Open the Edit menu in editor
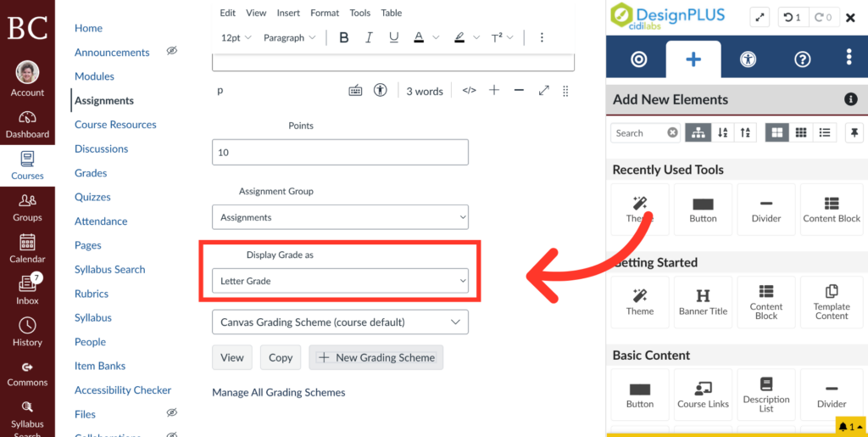The image size is (868, 437). (227, 13)
